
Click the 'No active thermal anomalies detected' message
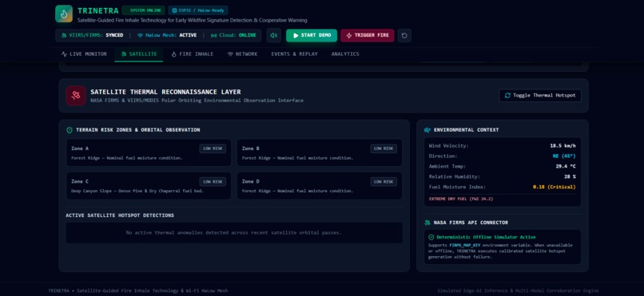(x=233, y=233)
